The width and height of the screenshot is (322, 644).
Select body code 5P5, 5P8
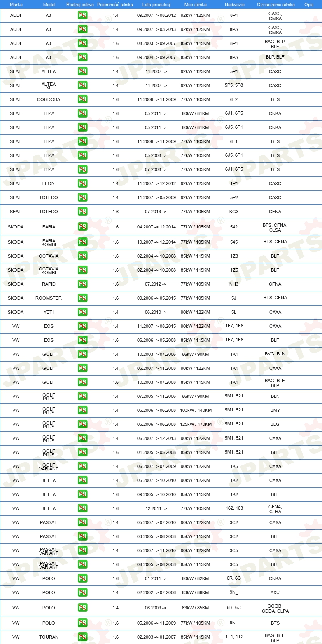tap(234, 85)
